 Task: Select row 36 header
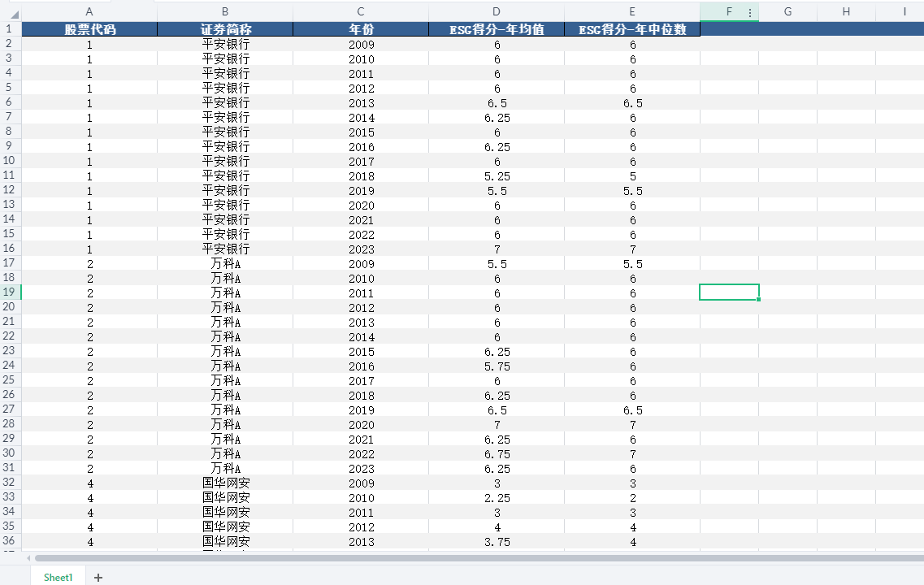coord(9,541)
